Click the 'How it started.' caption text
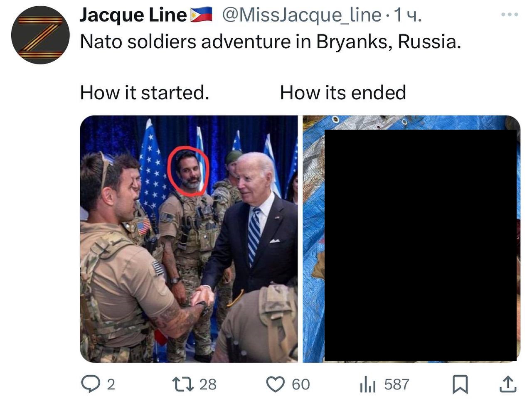532x406 pixels. (145, 92)
